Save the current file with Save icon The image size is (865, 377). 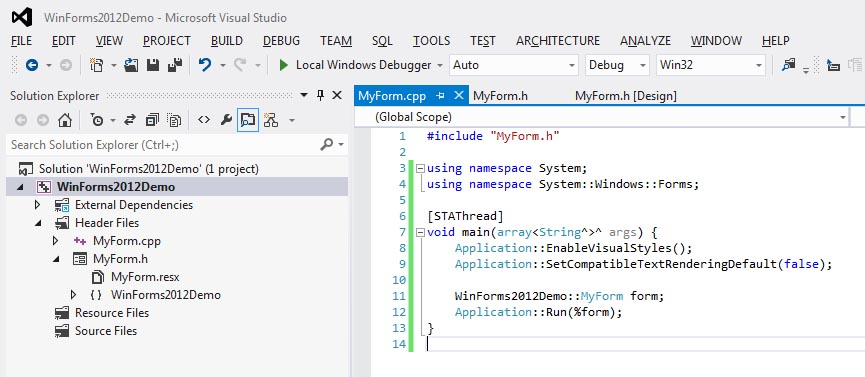[x=153, y=65]
